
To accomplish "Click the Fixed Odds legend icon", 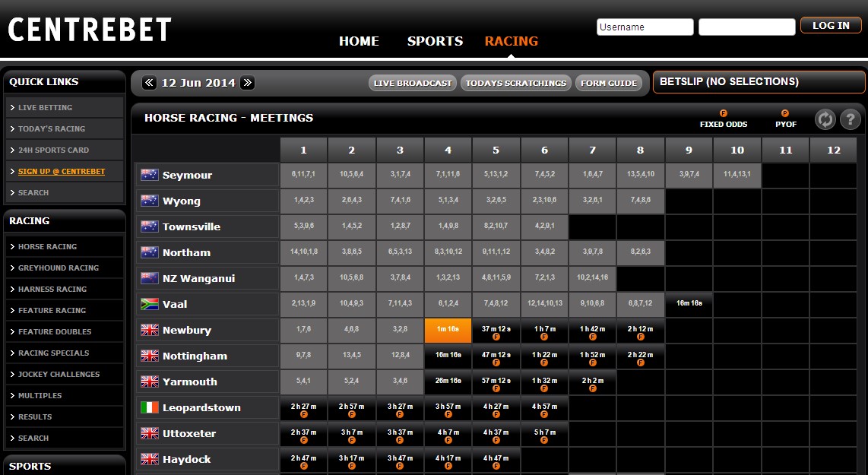I will click(723, 113).
